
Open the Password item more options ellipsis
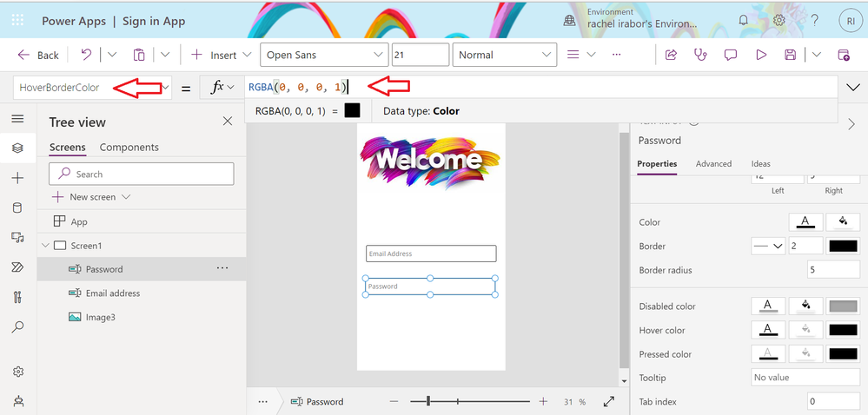pyautogui.click(x=222, y=268)
